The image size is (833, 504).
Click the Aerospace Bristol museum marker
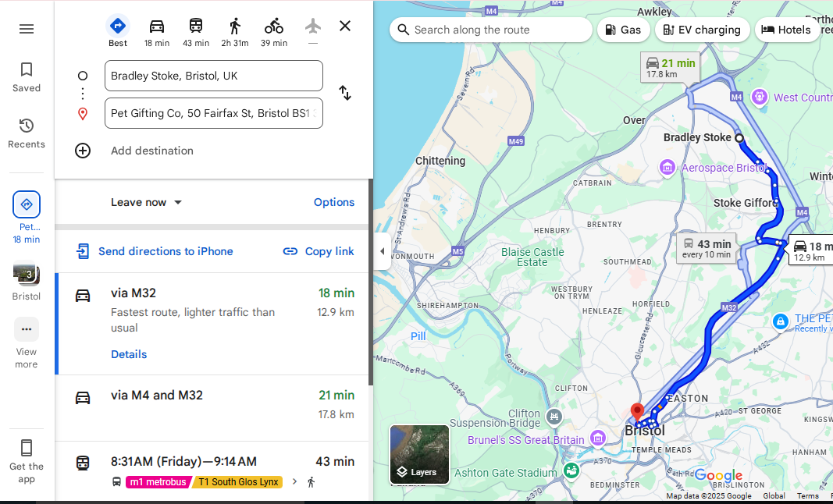click(x=667, y=168)
